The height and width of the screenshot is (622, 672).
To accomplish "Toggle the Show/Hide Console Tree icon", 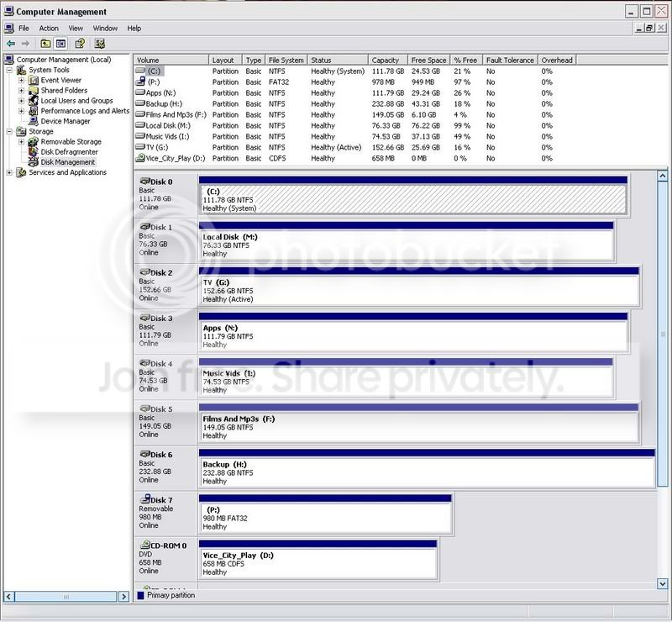I will [x=61, y=44].
